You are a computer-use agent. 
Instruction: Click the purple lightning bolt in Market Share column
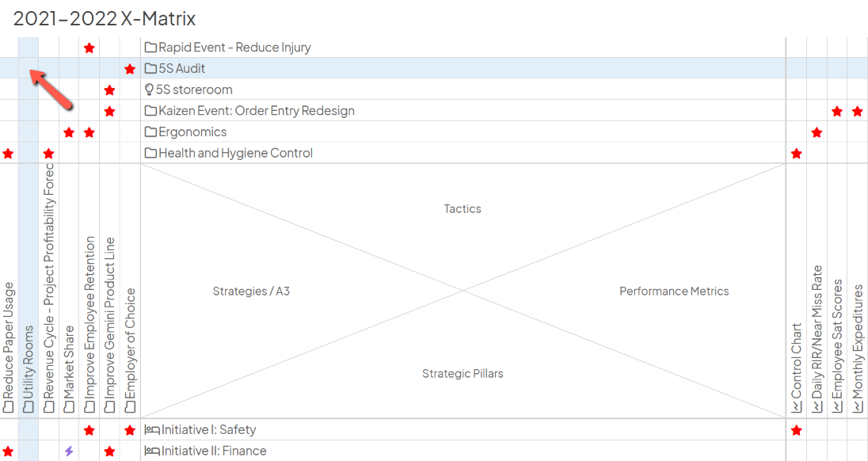[69, 451]
